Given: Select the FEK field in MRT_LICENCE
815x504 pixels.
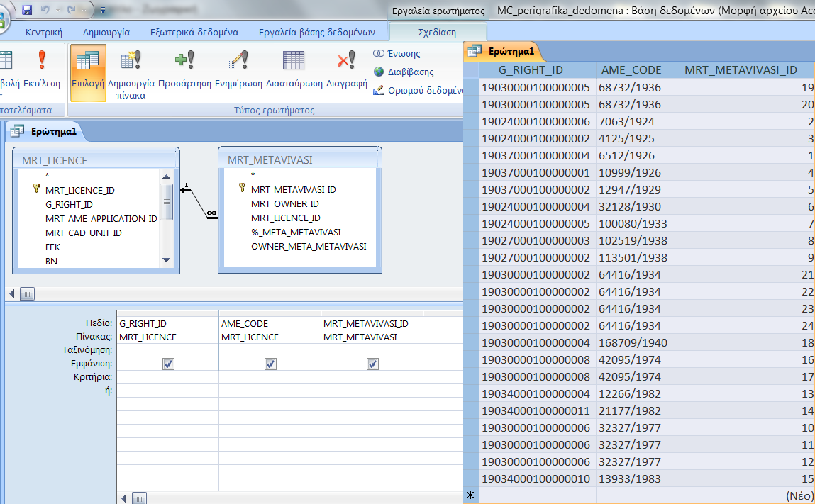Looking at the screenshot, I should (52, 247).
